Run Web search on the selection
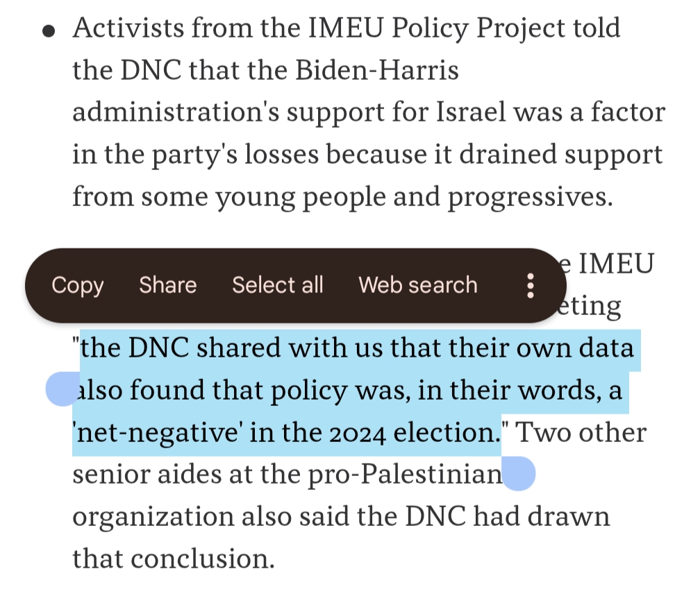This screenshot has width=700, height=603. (x=417, y=285)
